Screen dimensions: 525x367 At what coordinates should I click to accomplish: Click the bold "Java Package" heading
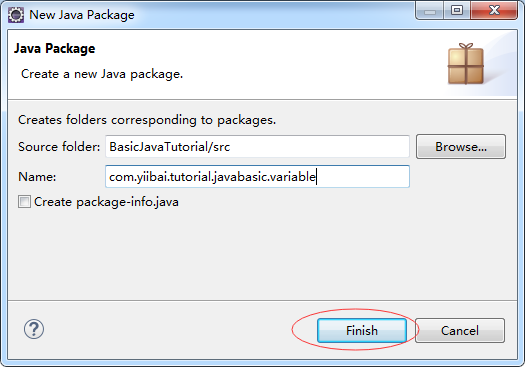(55, 49)
